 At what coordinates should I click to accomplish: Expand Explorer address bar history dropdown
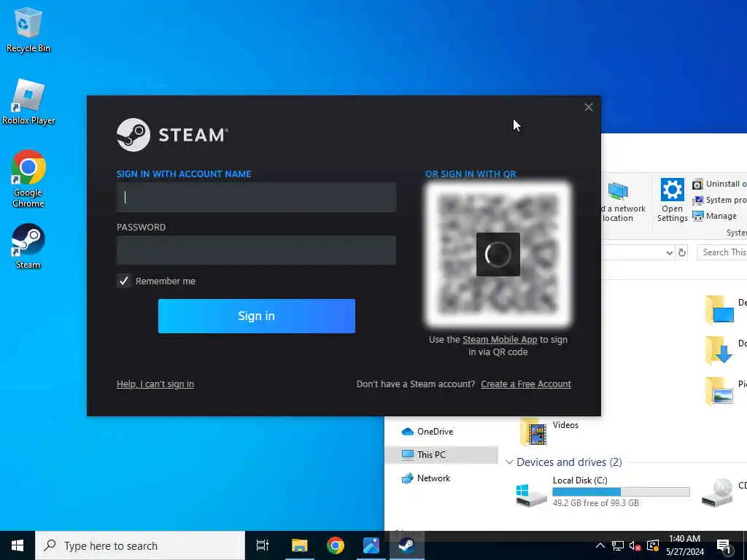(670, 253)
